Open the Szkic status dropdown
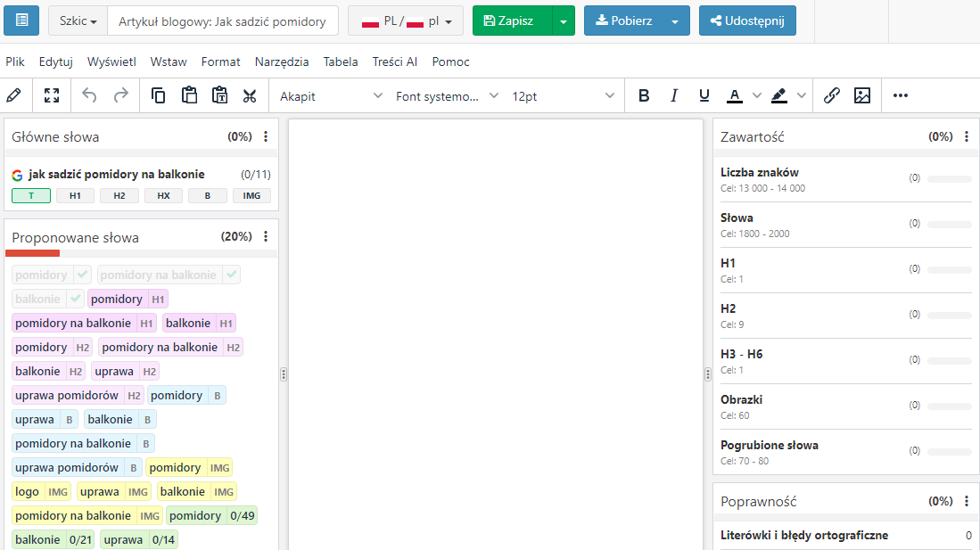The width and height of the screenshot is (980, 550). pos(78,21)
